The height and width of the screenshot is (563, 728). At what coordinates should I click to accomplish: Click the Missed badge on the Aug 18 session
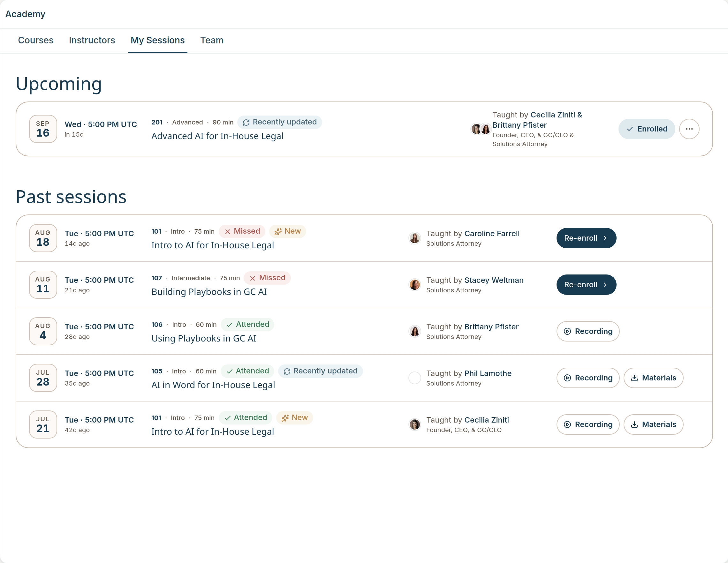coord(242,231)
